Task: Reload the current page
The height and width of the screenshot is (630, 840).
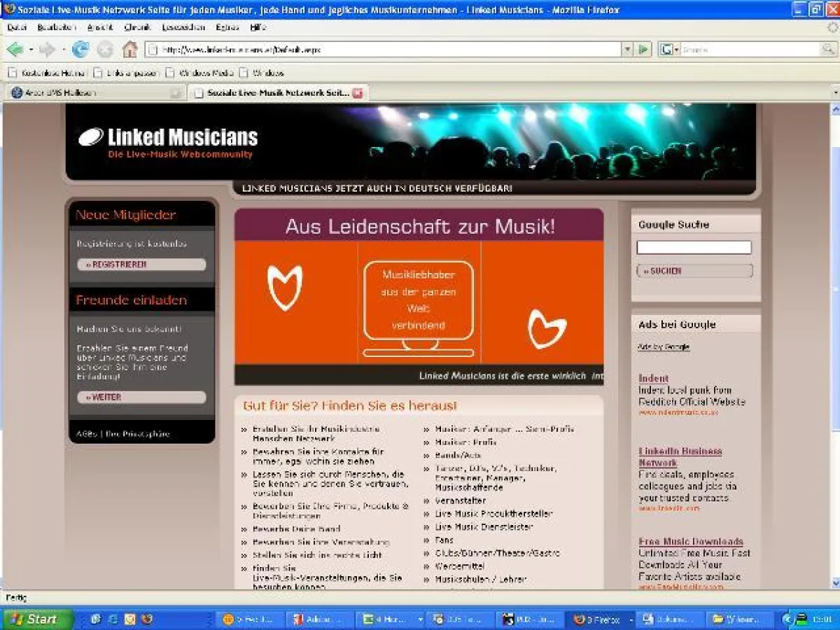Action: 81,49
